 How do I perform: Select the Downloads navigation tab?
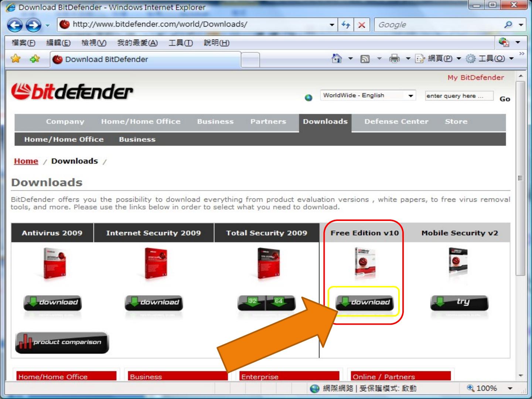pyautogui.click(x=325, y=122)
